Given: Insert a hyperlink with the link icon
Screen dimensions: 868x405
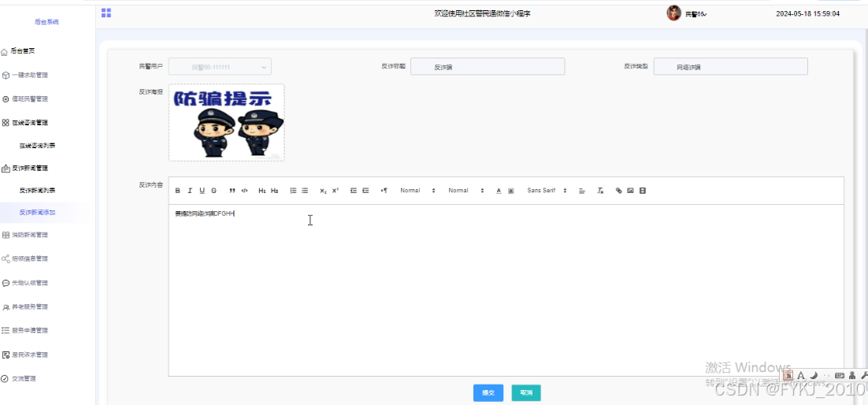Looking at the screenshot, I should tap(619, 191).
